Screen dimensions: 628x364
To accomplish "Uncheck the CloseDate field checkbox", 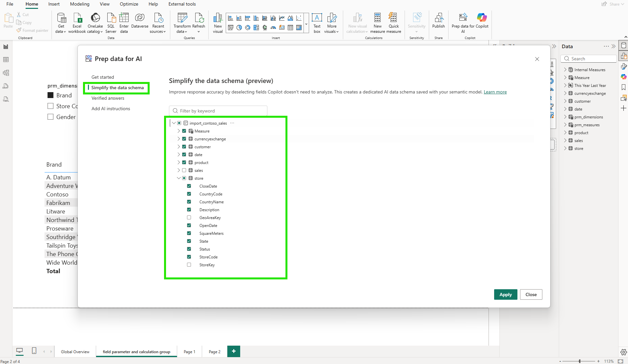I will pyautogui.click(x=189, y=186).
